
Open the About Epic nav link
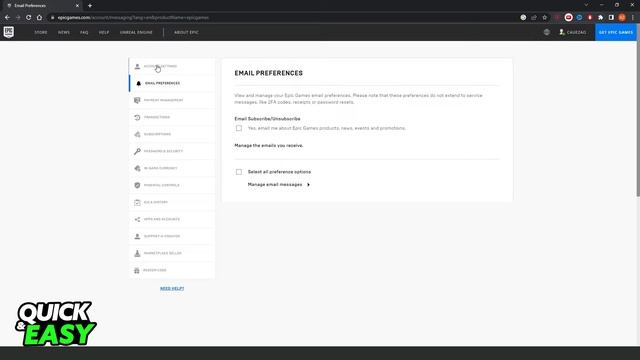click(186, 32)
